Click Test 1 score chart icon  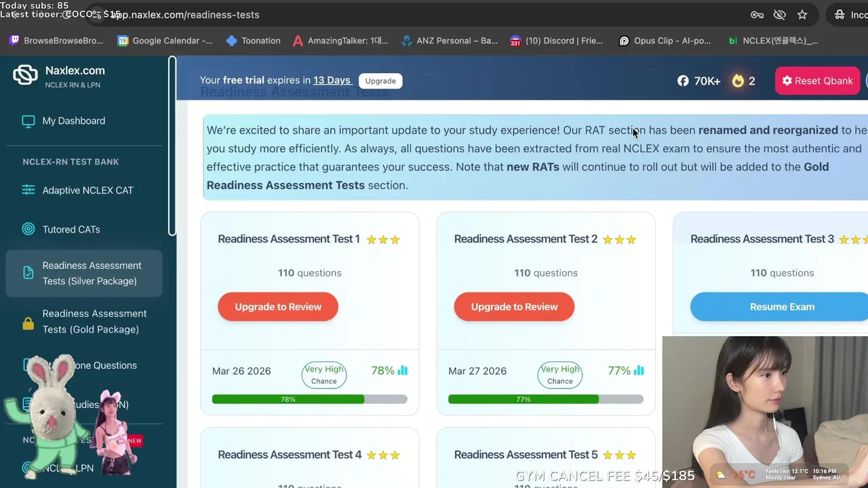(403, 371)
